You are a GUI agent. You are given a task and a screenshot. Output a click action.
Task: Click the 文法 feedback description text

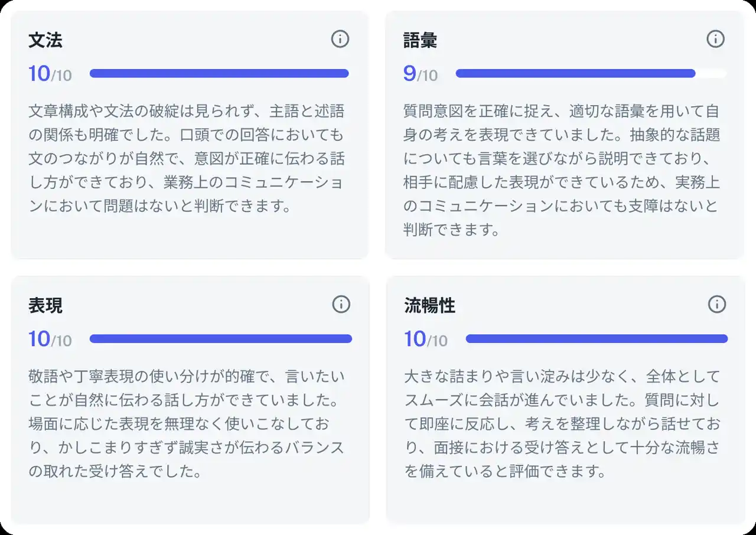click(186, 159)
